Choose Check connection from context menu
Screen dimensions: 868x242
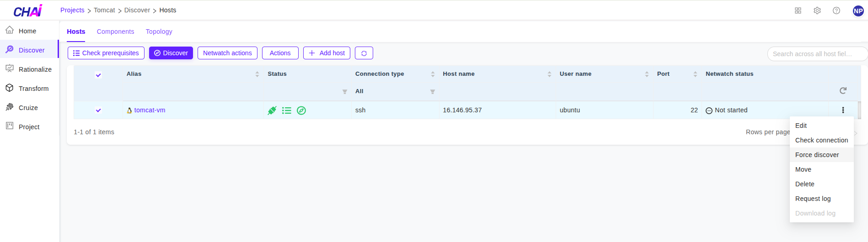coord(821,140)
